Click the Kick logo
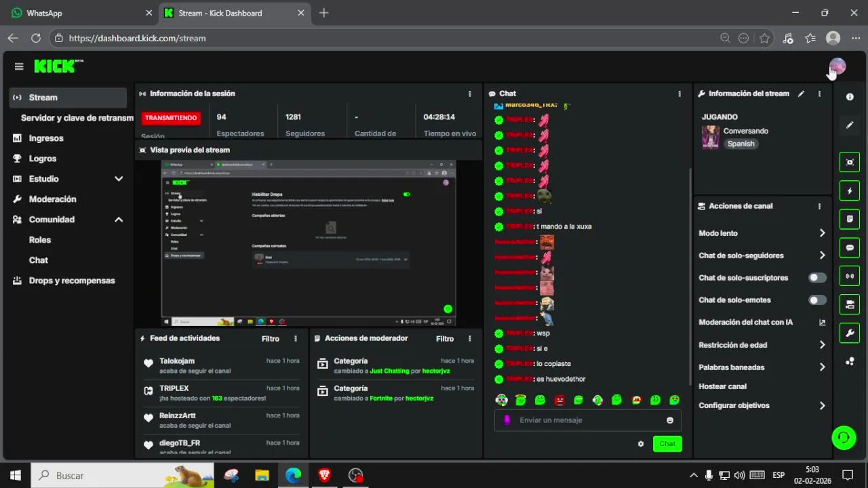 tap(58, 66)
